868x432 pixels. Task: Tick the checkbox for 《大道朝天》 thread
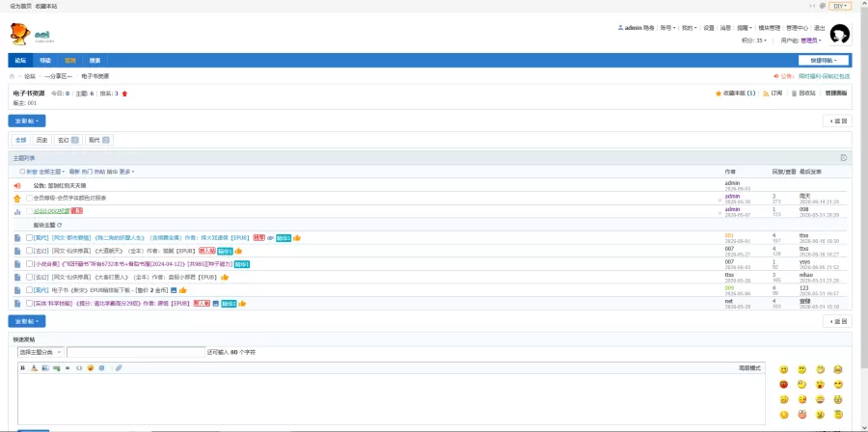pyautogui.click(x=29, y=251)
